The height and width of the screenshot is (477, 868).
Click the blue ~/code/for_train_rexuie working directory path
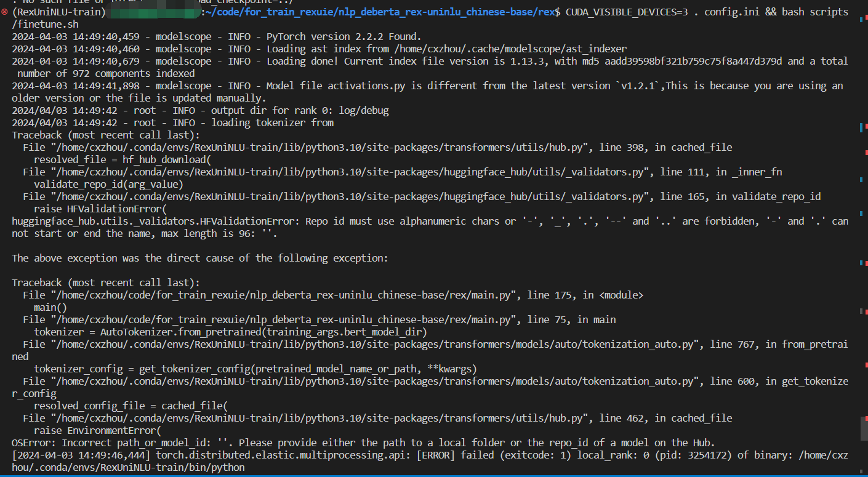[381, 12]
